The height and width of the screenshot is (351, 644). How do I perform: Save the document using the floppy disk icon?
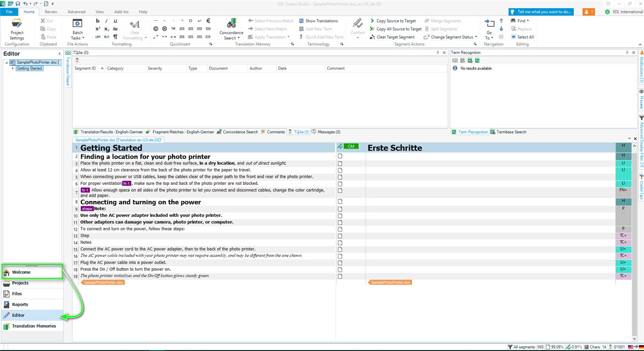pos(17,3)
